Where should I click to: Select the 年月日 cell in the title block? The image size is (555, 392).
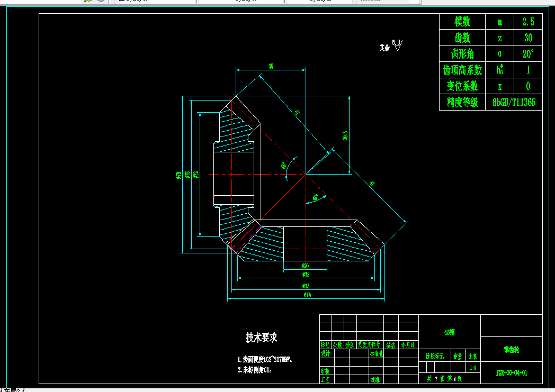pos(408,344)
